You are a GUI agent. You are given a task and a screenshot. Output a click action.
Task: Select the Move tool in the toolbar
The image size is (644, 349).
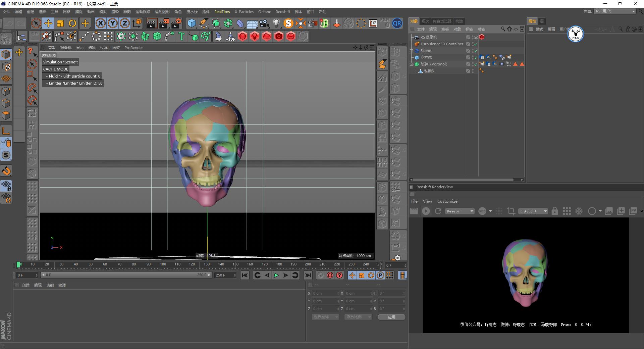pyautogui.click(x=48, y=23)
